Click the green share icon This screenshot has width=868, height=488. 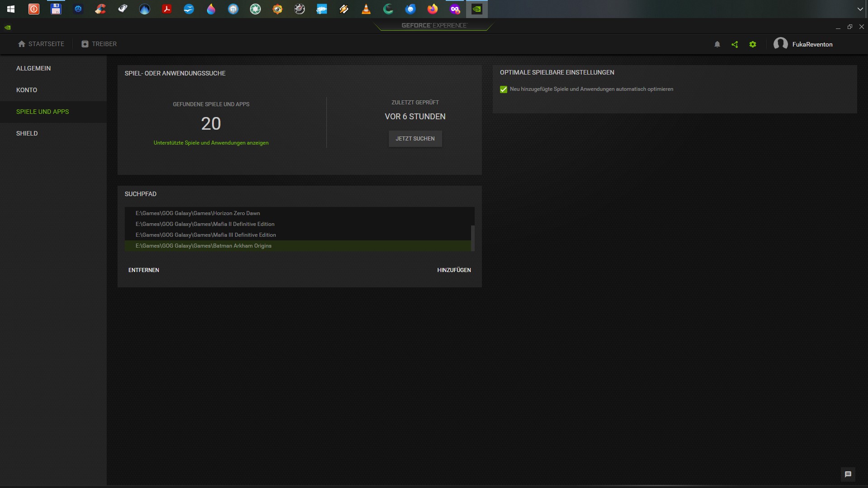(x=735, y=44)
